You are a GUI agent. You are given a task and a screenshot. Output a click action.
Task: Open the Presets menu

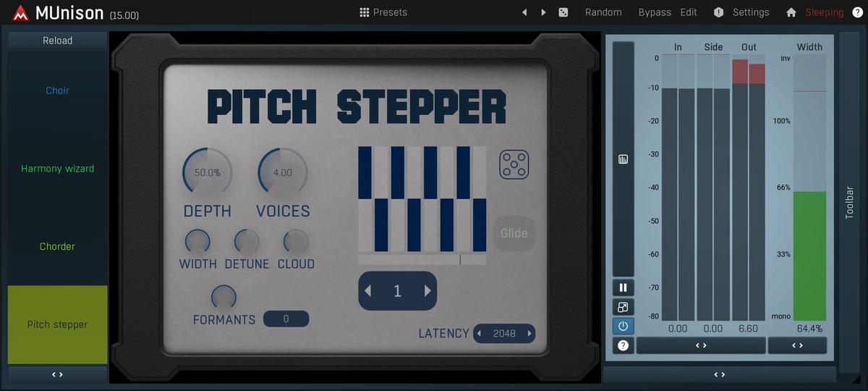click(383, 12)
